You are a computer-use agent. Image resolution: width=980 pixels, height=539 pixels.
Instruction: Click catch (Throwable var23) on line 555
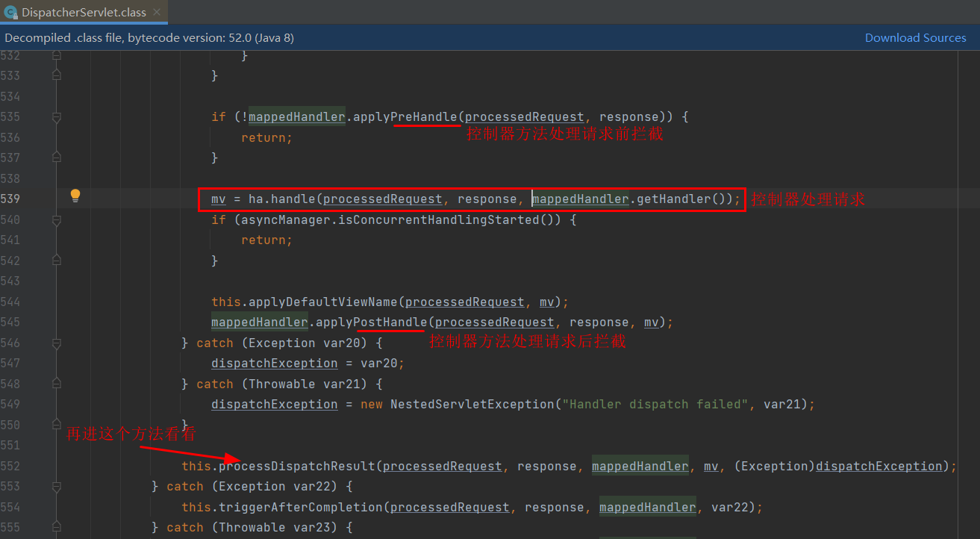252,527
